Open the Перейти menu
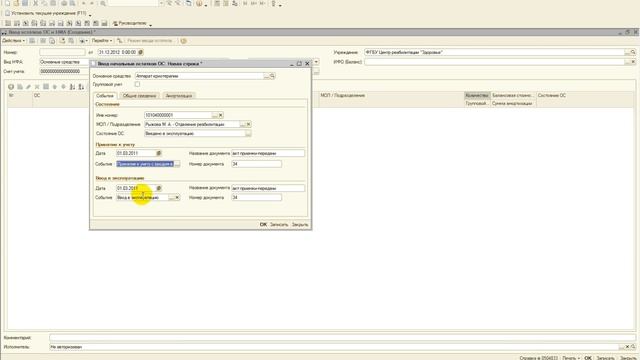 pyautogui.click(x=102, y=41)
